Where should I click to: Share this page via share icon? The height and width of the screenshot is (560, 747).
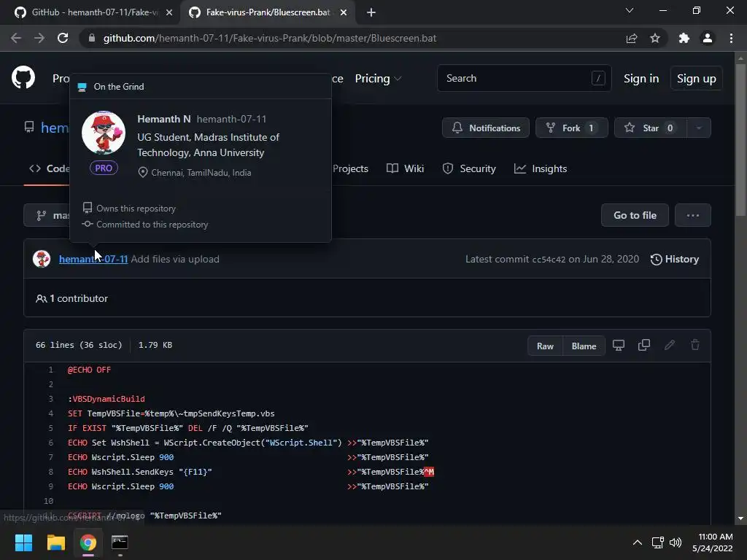click(632, 38)
